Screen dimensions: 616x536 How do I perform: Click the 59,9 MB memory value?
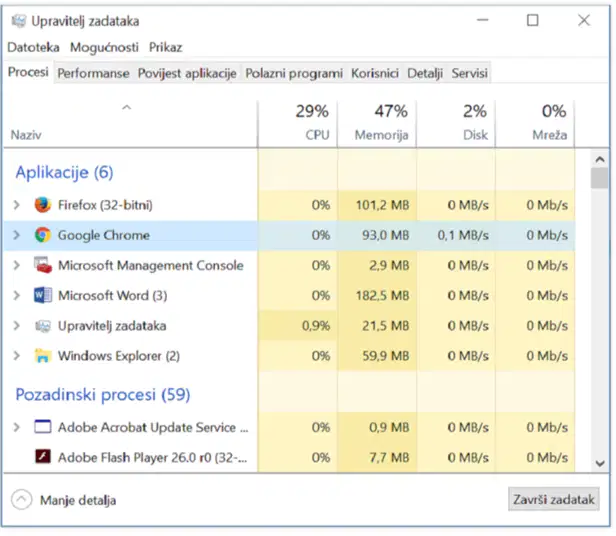tap(385, 356)
